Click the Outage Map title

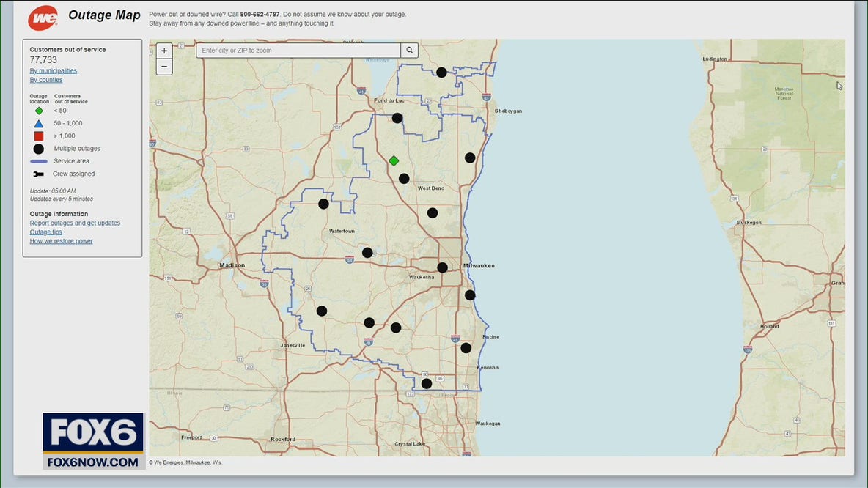click(104, 15)
